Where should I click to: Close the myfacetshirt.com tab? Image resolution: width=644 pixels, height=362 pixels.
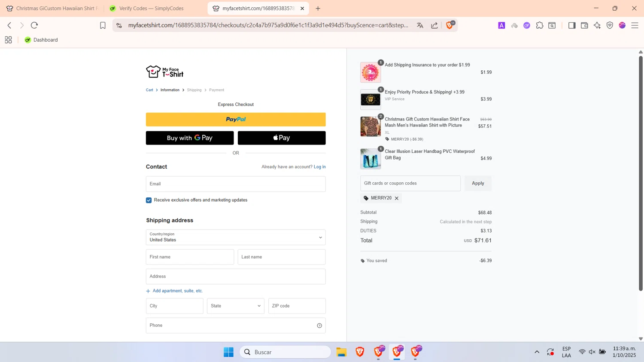tap(302, 9)
